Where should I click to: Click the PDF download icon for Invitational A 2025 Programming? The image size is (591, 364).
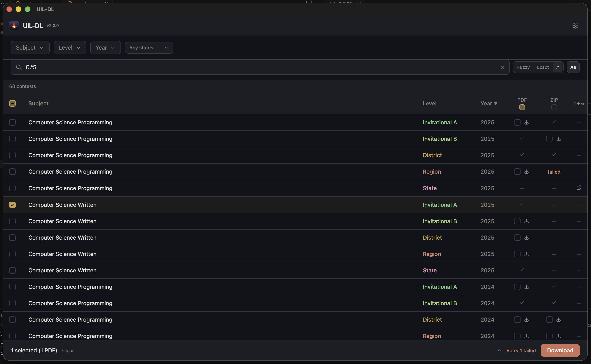[526, 123]
